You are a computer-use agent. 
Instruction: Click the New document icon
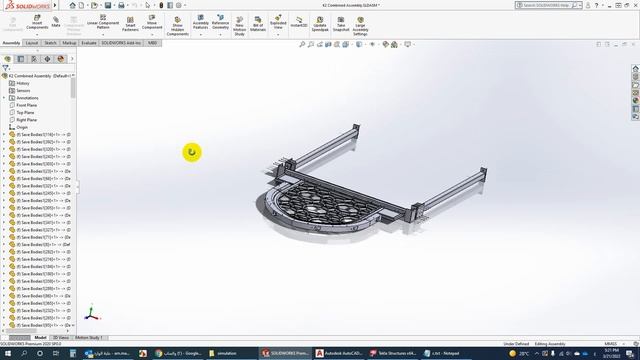coord(81,5)
